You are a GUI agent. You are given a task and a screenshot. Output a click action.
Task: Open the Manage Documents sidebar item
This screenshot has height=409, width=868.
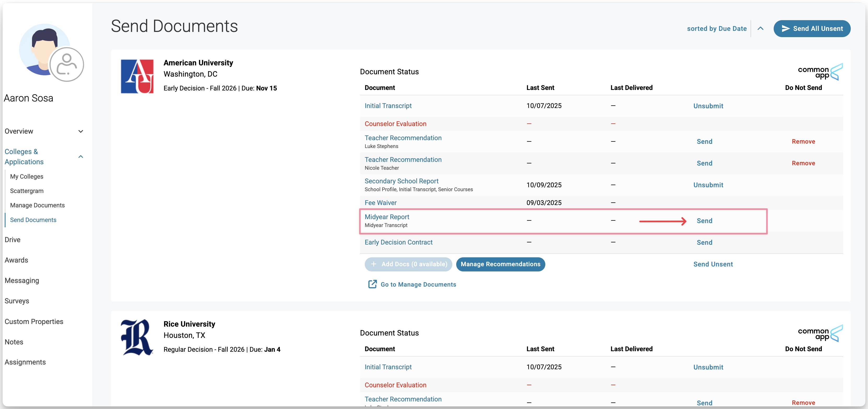(37, 205)
